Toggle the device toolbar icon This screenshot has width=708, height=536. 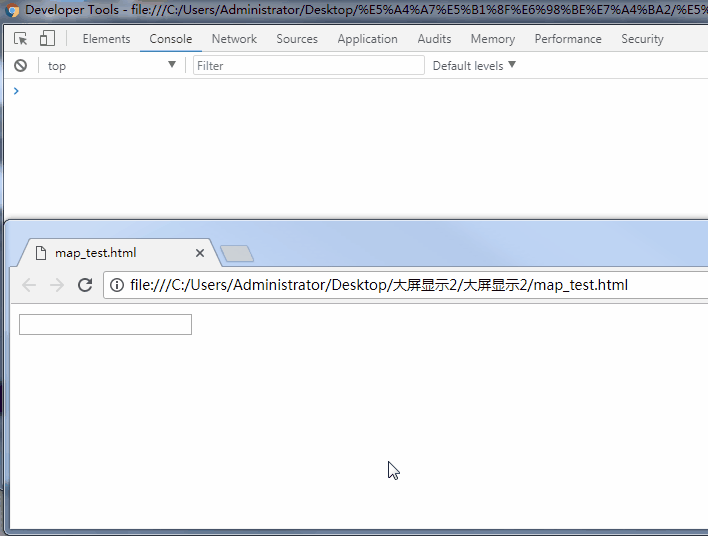pos(47,38)
